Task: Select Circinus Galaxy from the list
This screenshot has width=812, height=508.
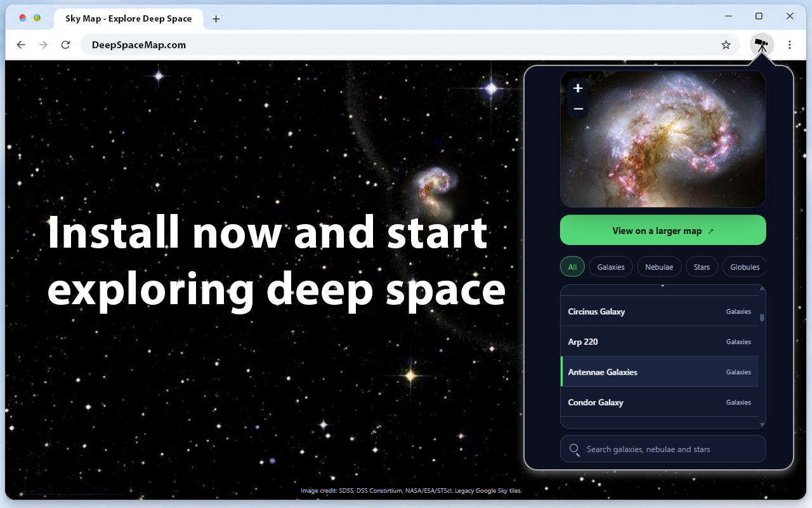Action: [x=659, y=311]
